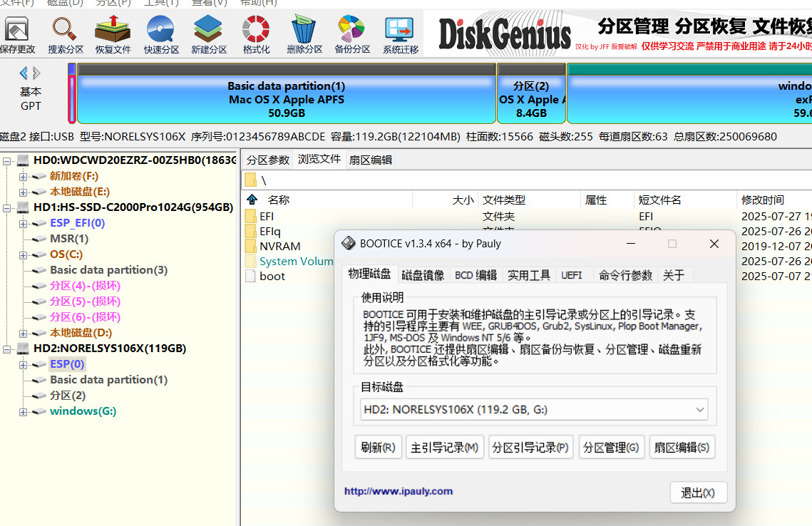Open the 关于 tab in BOOTICE

tap(674, 275)
